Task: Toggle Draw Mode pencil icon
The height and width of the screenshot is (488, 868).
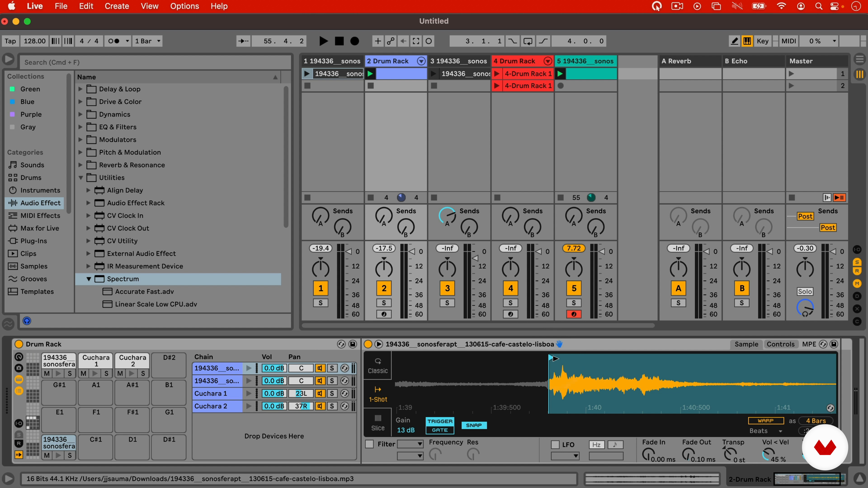Action: click(x=734, y=41)
